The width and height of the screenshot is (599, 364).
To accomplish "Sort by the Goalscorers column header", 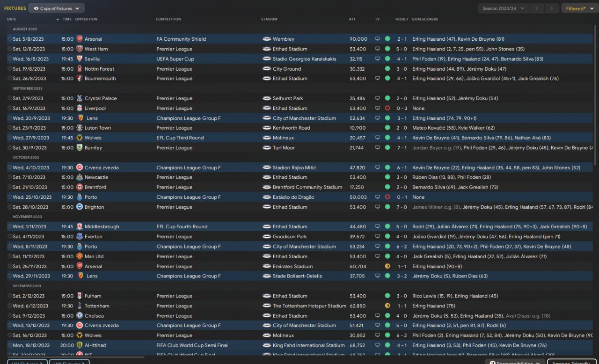I will point(425,19).
